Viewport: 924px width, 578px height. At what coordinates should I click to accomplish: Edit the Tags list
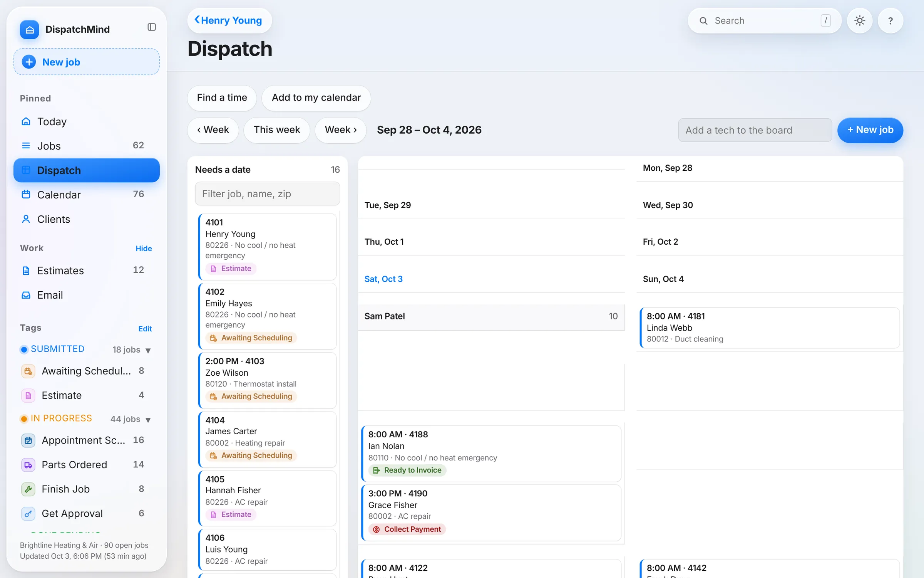click(145, 329)
